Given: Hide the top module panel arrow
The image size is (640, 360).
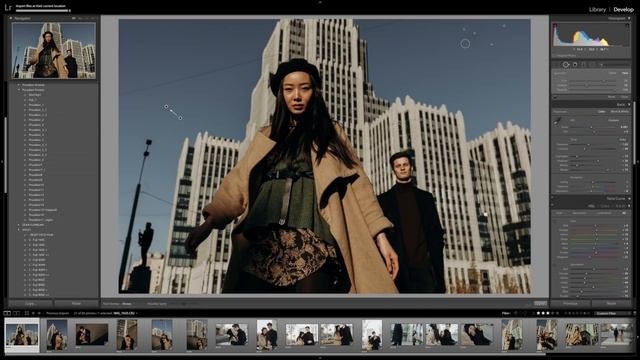Looking at the screenshot, I should click(x=320, y=2).
